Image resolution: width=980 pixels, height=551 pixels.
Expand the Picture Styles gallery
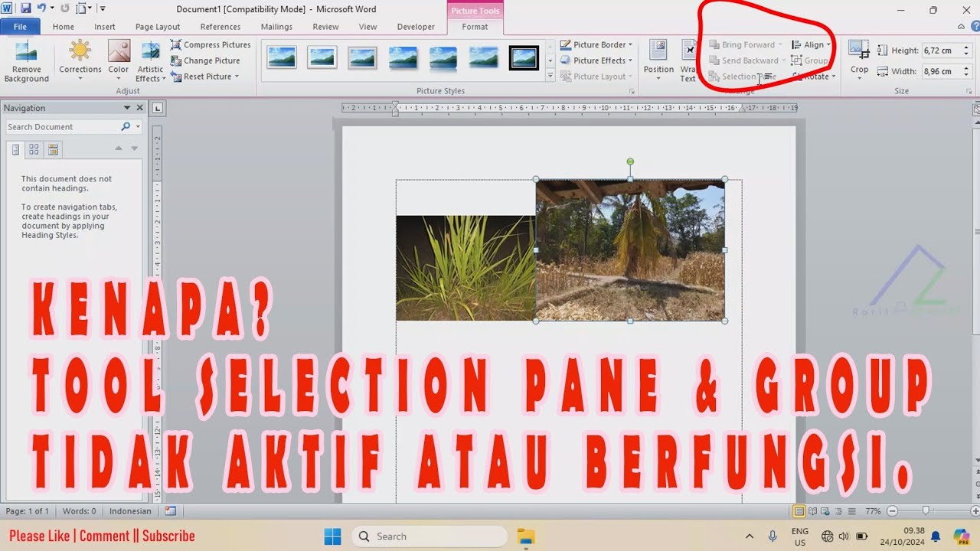[x=550, y=76]
